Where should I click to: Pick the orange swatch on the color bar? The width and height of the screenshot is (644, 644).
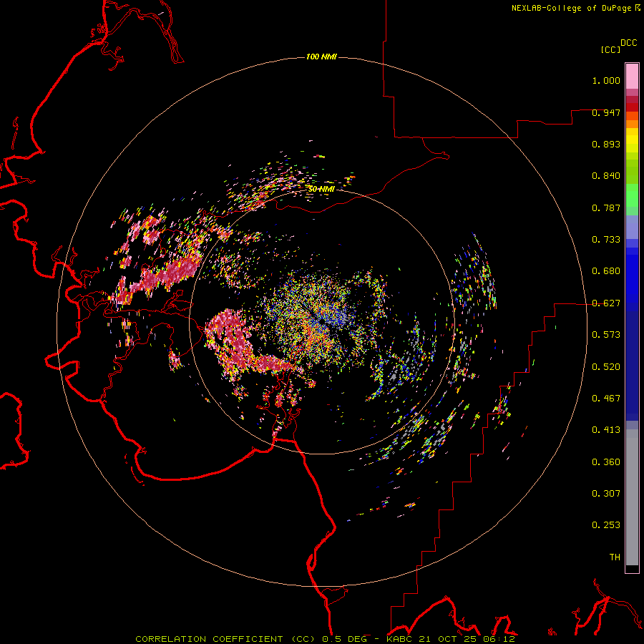(x=632, y=124)
